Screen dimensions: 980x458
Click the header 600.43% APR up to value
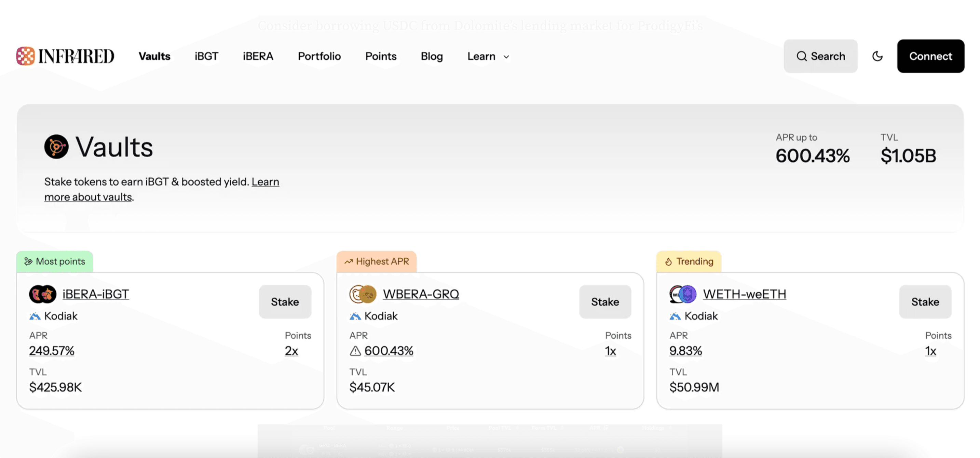pos(813,156)
